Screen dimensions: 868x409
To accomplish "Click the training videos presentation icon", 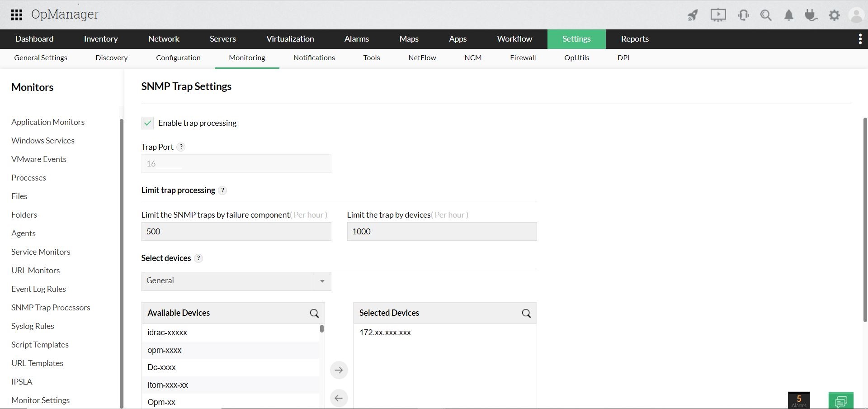I will coord(718,15).
